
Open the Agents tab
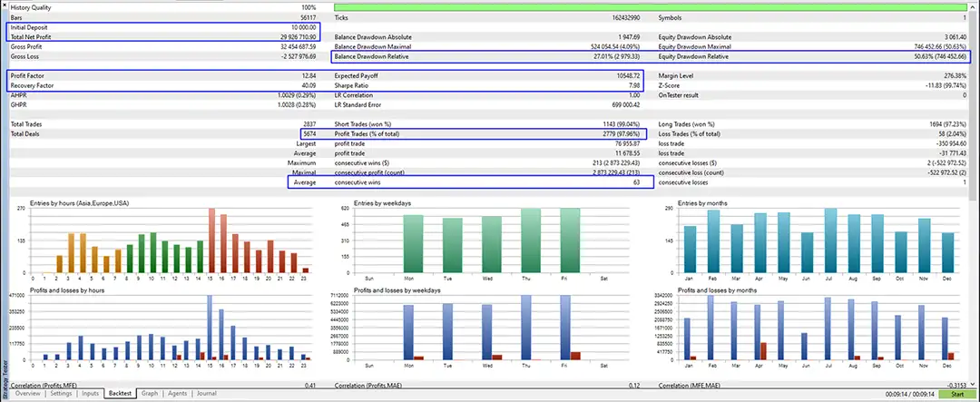pyautogui.click(x=178, y=394)
